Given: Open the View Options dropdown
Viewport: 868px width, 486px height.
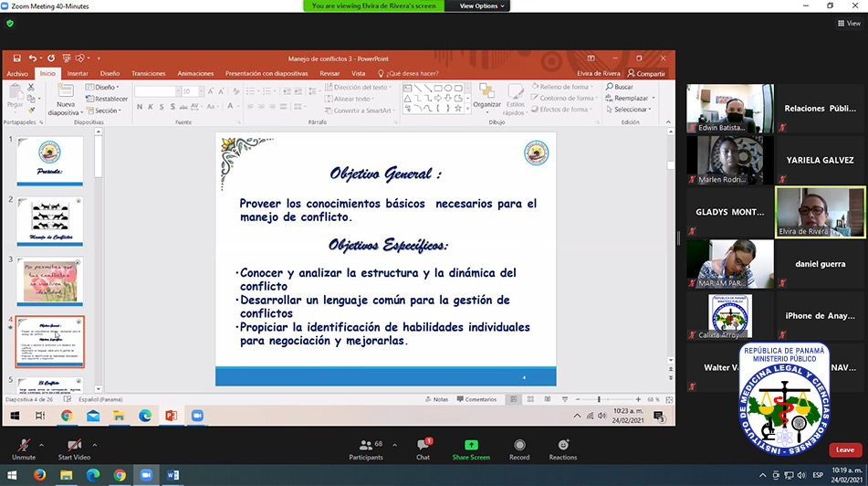Looking at the screenshot, I should [482, 6].
